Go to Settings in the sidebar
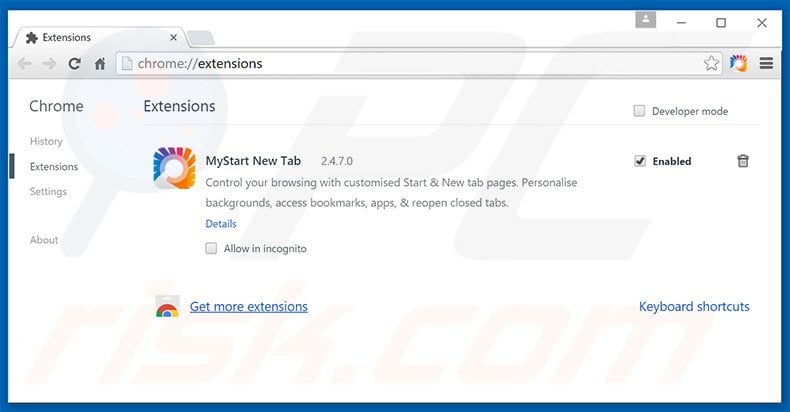The height and width of the screenshot is (412, 790). 48,192
